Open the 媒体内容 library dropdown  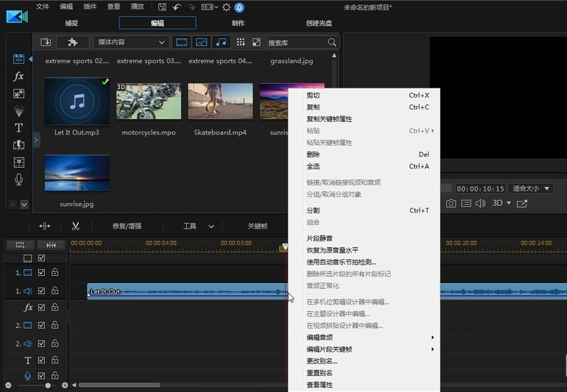point(131,43)
